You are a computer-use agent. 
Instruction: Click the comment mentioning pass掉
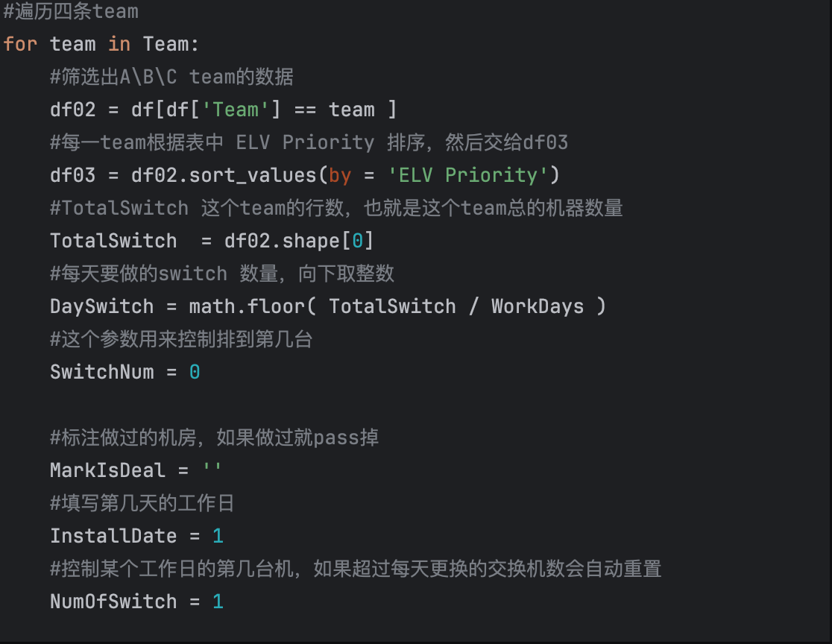(x=215, y=438)
